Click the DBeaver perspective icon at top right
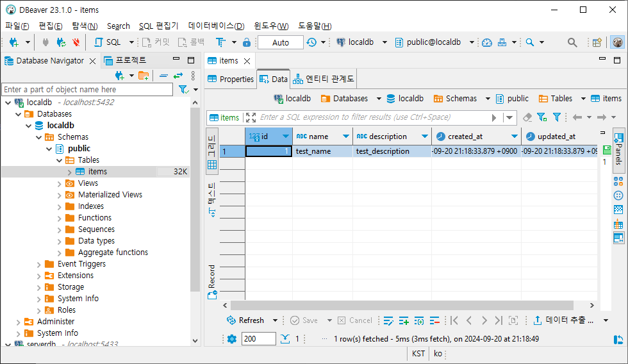 618,42
